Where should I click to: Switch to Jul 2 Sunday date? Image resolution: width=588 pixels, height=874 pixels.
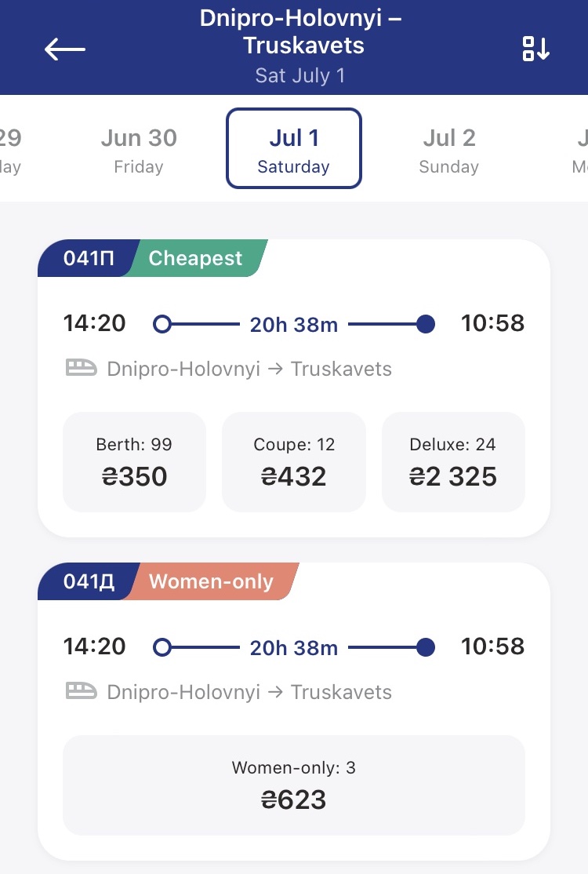tap(449, 149)
